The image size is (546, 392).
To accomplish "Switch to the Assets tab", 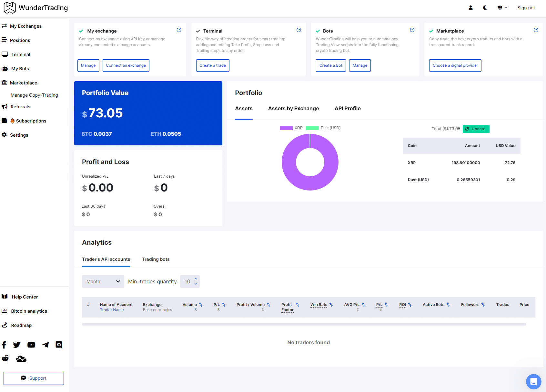I will (244, 109).
